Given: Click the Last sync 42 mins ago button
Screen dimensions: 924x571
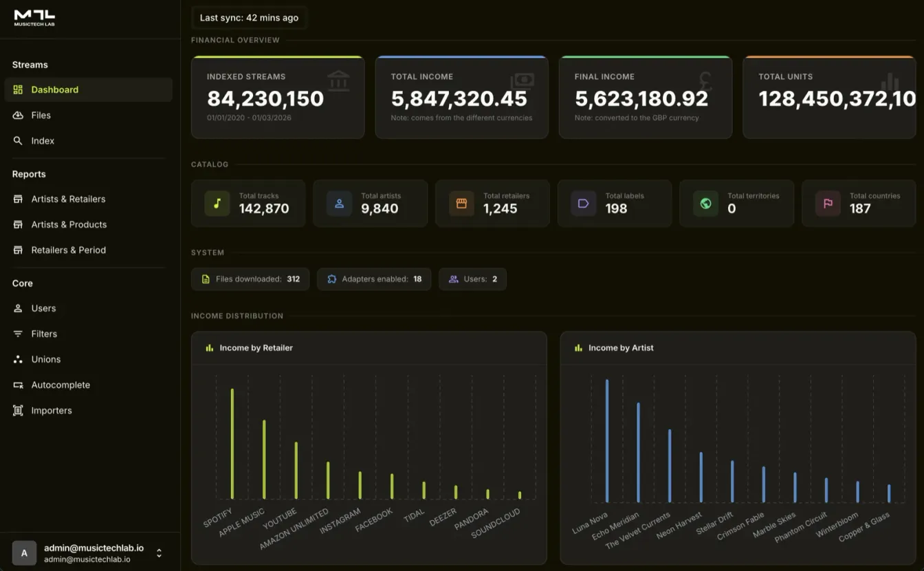Looking at the screenshot, I should coord(249,17).
